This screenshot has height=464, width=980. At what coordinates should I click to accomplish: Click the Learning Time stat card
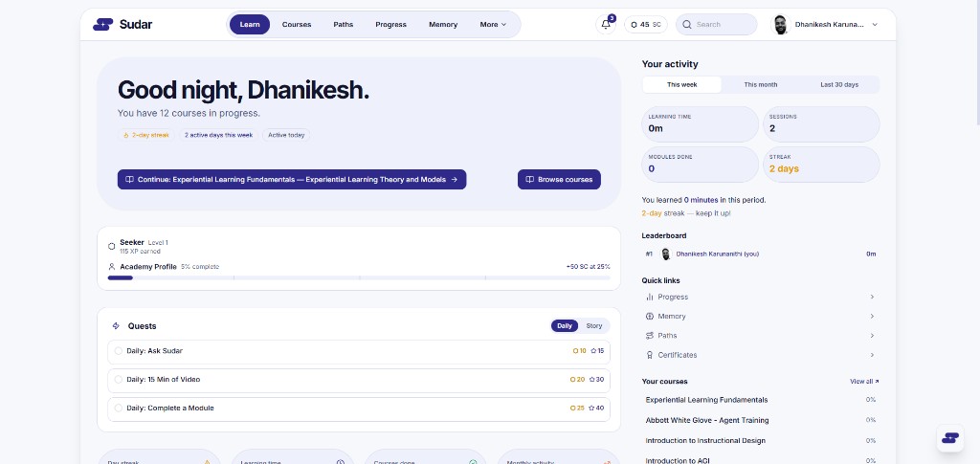[x=700, y=124]
